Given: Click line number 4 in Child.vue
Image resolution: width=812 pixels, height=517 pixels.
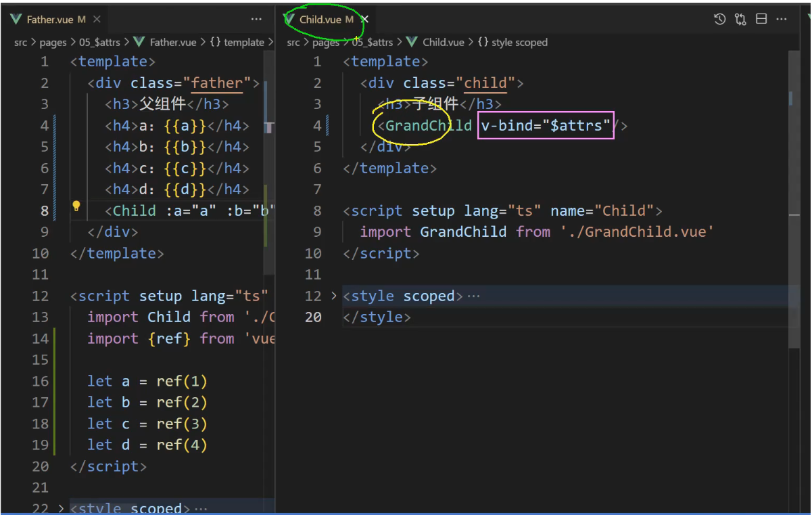Looking at the screenshot, I should (x=317, y=125).
